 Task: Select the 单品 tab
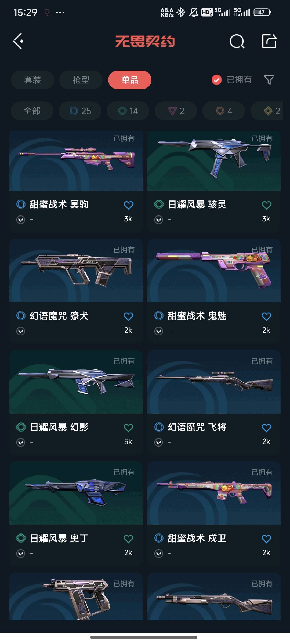click(130, 80)
